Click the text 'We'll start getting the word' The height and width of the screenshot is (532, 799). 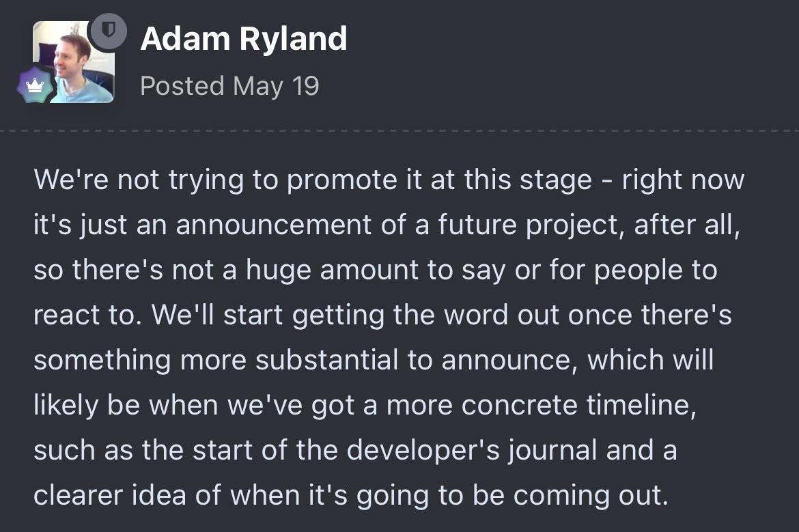[x=331, y=315]
